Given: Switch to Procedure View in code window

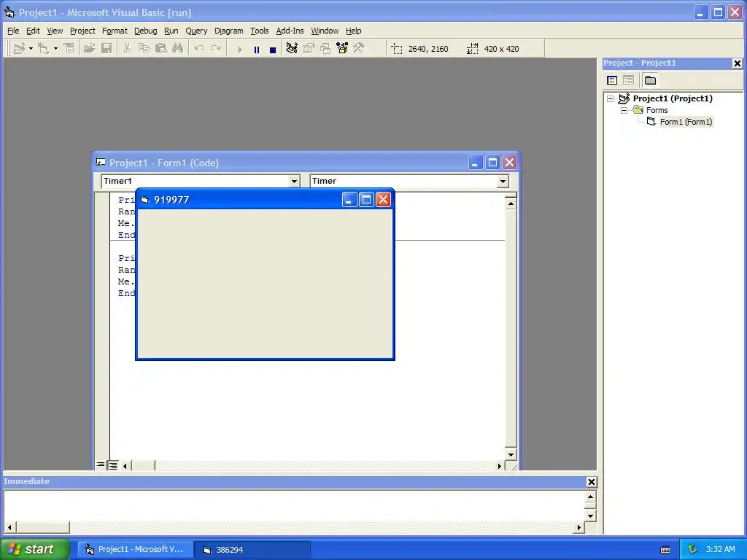Looking at the screenshot, I should pos(101,465).
